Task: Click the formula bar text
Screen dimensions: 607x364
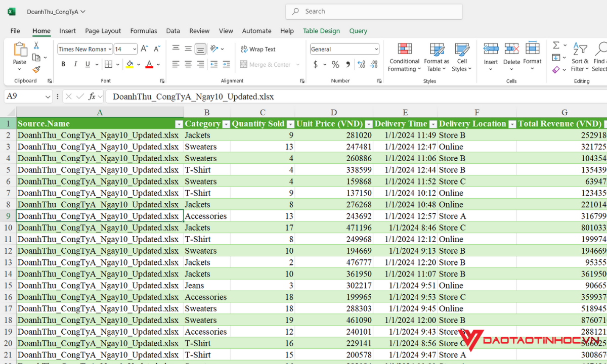Action: pyautogui.click(x=193, y=96)
